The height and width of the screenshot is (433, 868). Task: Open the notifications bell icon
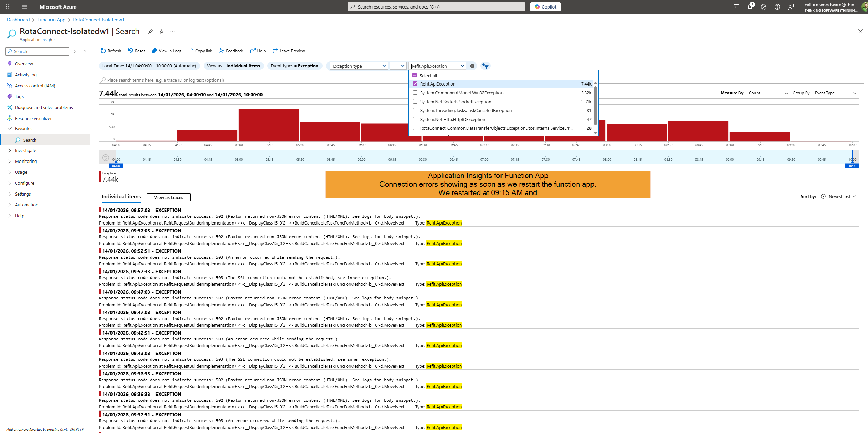(x=750, y=7)
